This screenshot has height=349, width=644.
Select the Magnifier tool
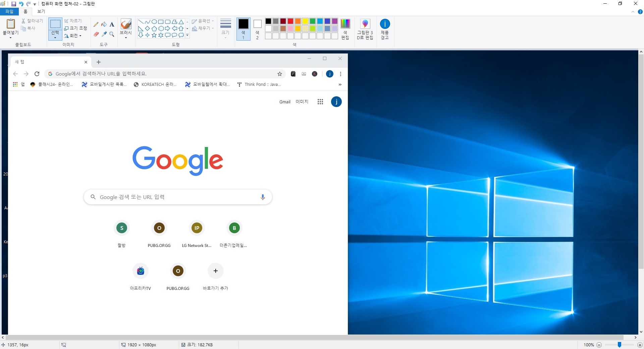tap(112, 34)
